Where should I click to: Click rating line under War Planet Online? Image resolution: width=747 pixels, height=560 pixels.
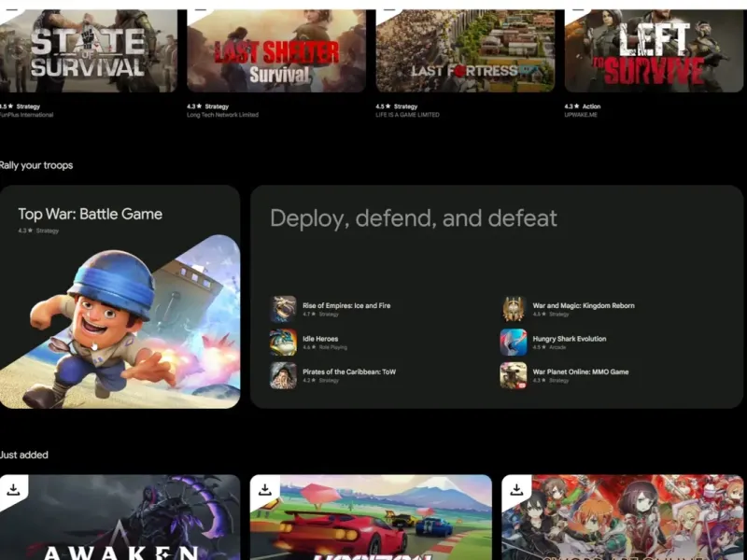pyautogui.click(x=551, y=381)
